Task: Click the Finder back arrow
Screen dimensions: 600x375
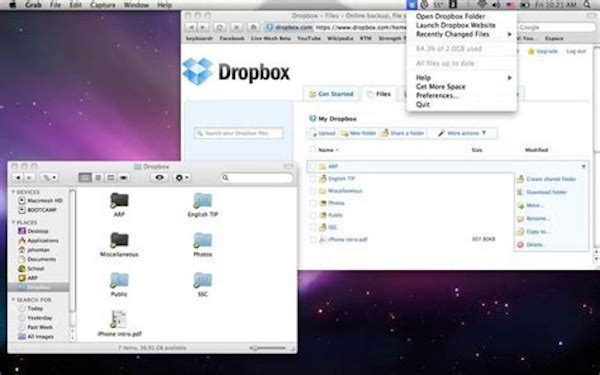Action: click(18, 178)
